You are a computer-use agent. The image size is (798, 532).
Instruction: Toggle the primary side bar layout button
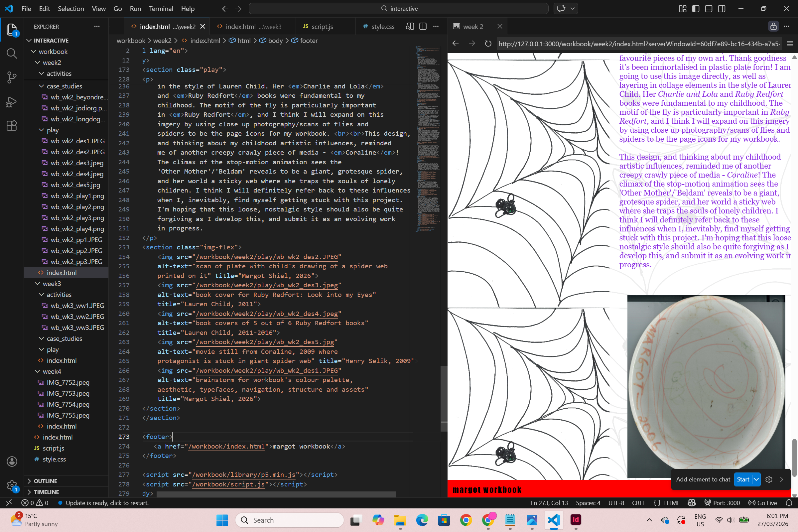(x=696, y=9)
